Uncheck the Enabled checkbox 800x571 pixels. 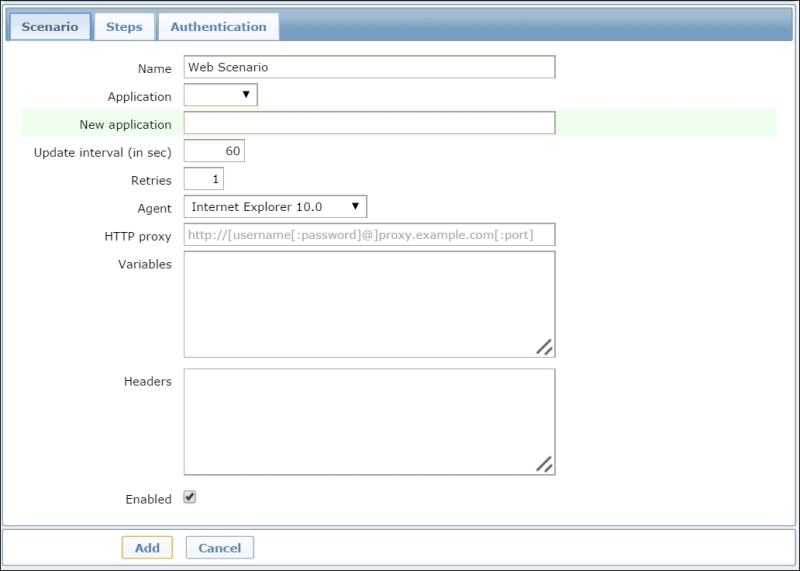click(190, 497)
